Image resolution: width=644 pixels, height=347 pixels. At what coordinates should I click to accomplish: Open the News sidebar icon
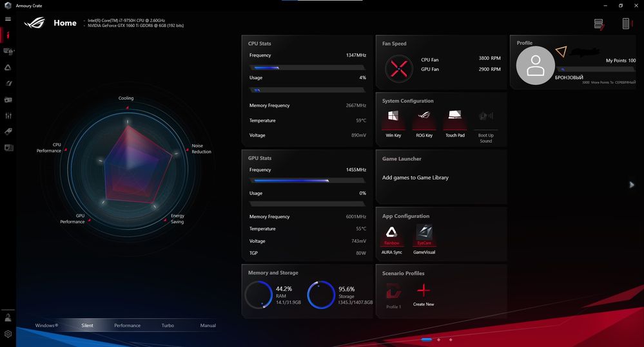click(x=8, y=147)
